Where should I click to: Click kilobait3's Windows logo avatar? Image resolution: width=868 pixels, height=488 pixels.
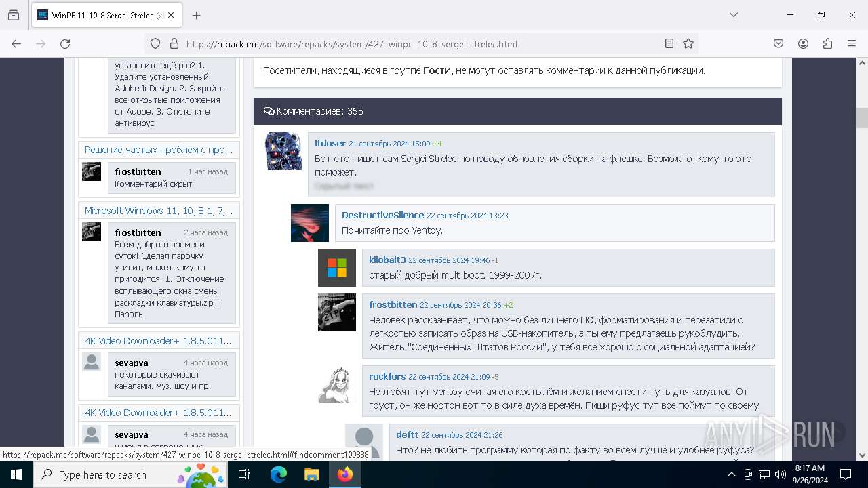click(x=337, y=268)
